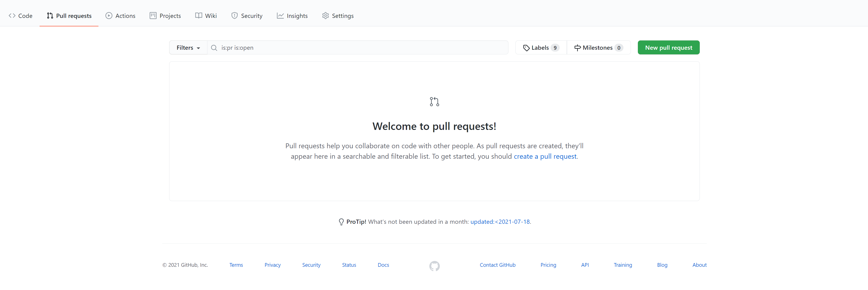The width and height of the screenshot is (868, 290).
Task: Visit the Pricing footer link
Action: point(548,265)
